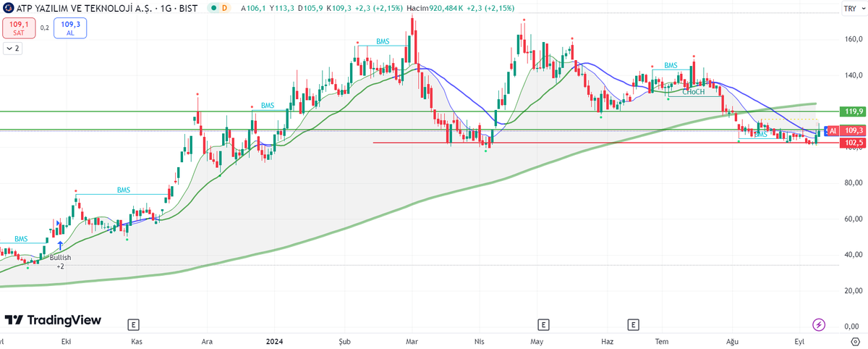868x349 pixels.
Task: Click the 140,0 price axis label
Action: click(x=853, y=75)
